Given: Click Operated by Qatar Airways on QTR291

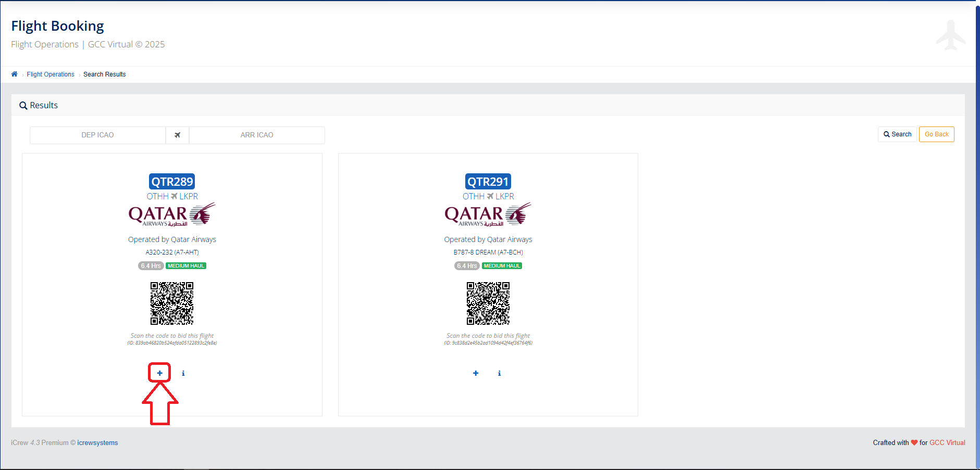Looking at the screenshot, I should [488, 239].
